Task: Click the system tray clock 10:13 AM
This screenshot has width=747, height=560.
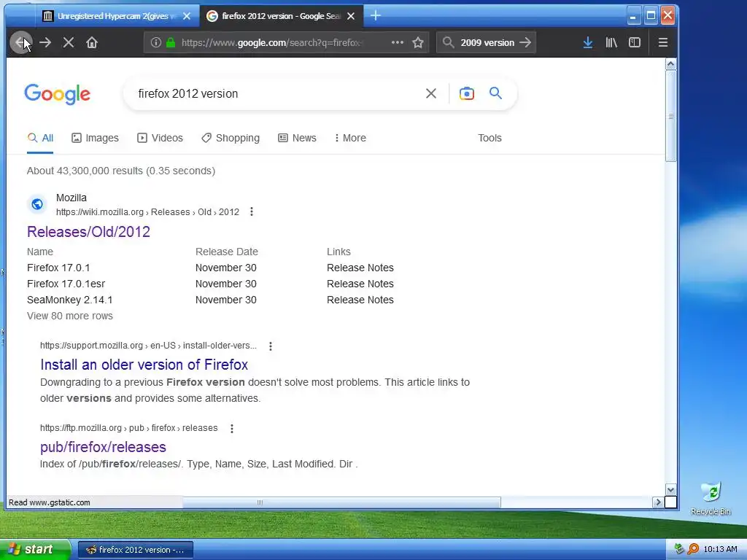Action: pyautogui.click(x=720, y=550)
